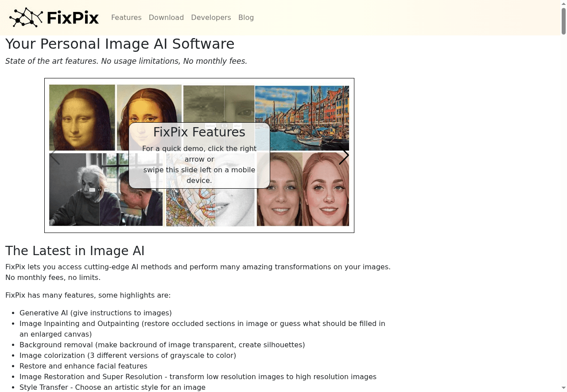Screen dimensions: 567x392
Task: Click the 'After' label on the portrait comparison
Action: coord(238,126)
